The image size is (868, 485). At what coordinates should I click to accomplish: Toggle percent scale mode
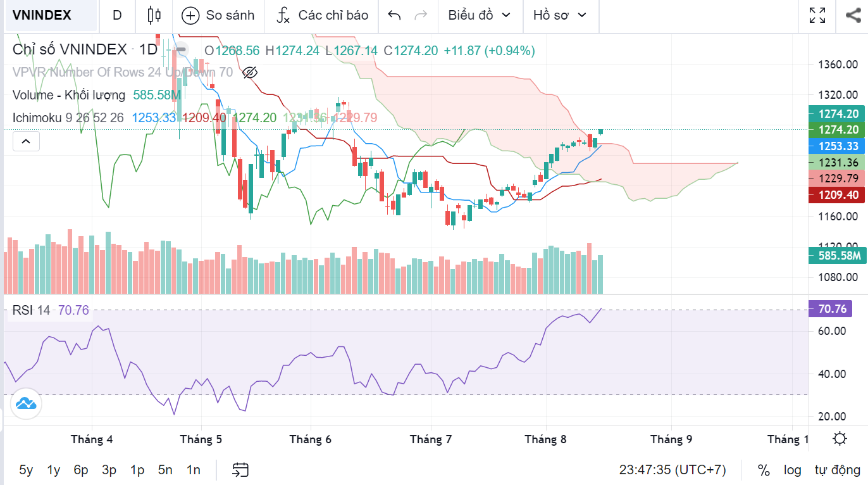(x=764, y=470)
